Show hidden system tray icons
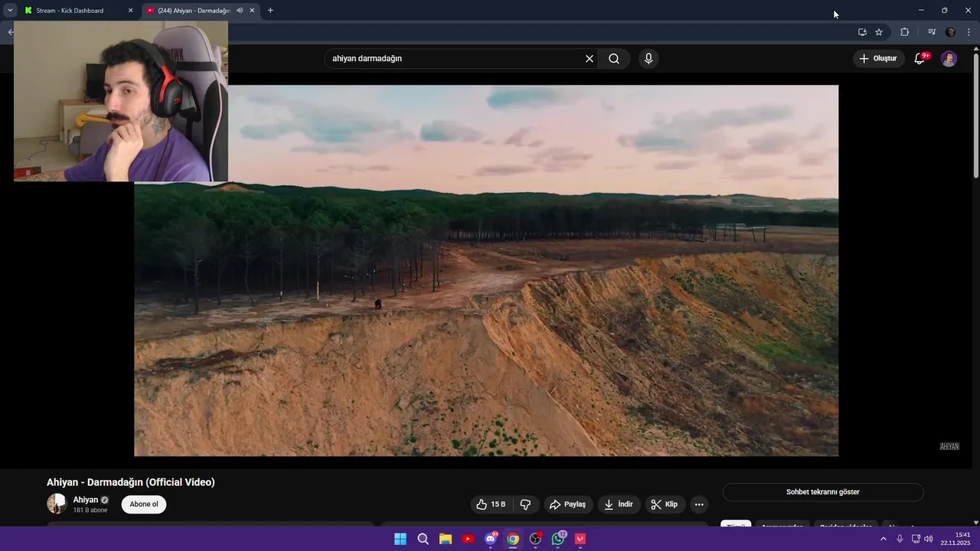This screenshot has height=551, width=980. 883,539
